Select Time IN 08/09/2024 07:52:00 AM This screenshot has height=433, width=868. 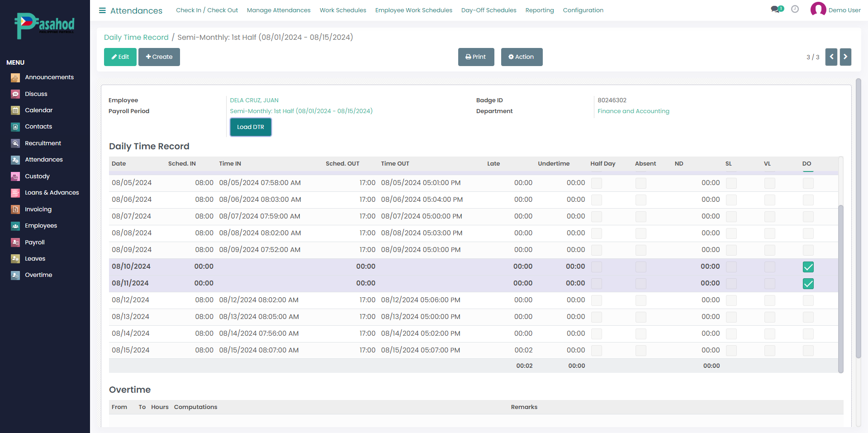260,250
